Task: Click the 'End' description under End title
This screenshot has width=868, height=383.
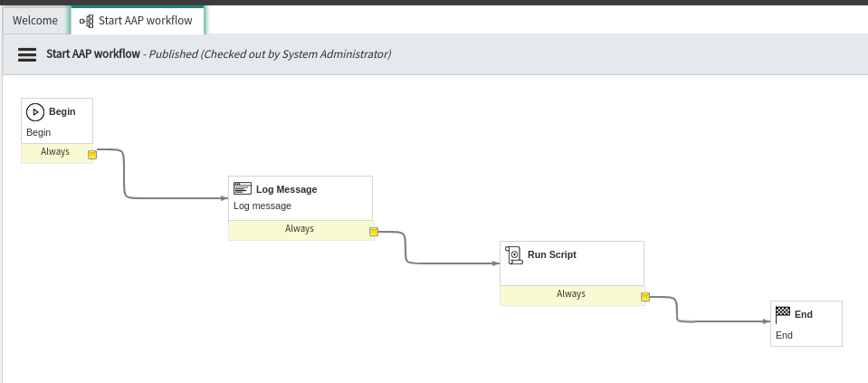Action: (x=784, y=335)
